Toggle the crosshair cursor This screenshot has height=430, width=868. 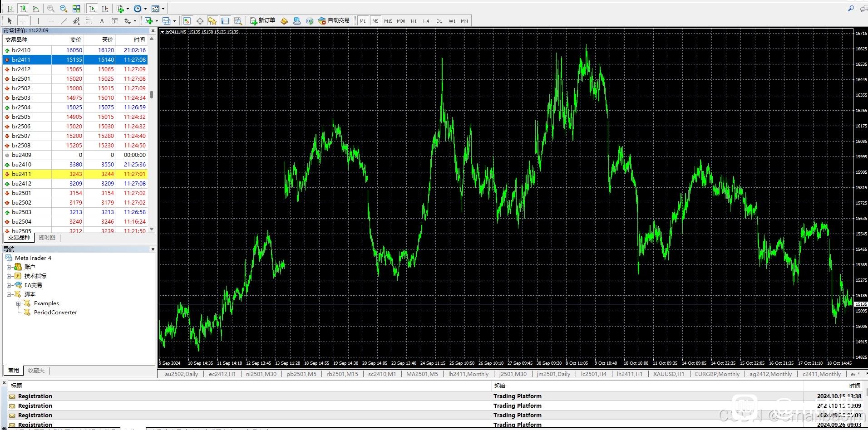click(23, 21)
